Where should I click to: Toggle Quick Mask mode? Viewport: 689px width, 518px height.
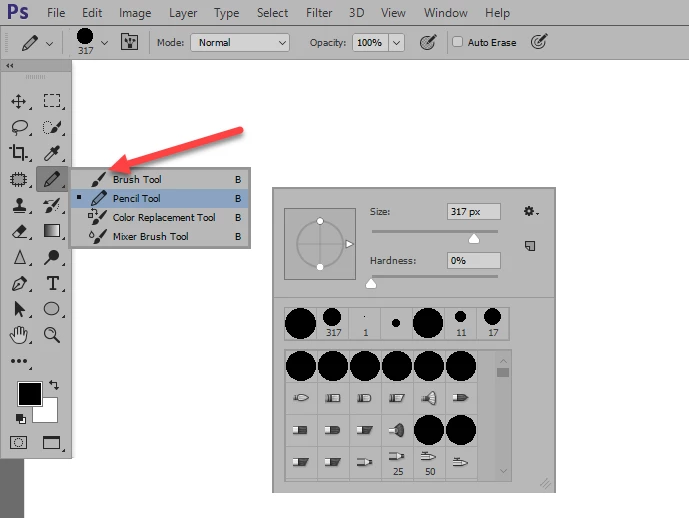click(x=18, y=442)
